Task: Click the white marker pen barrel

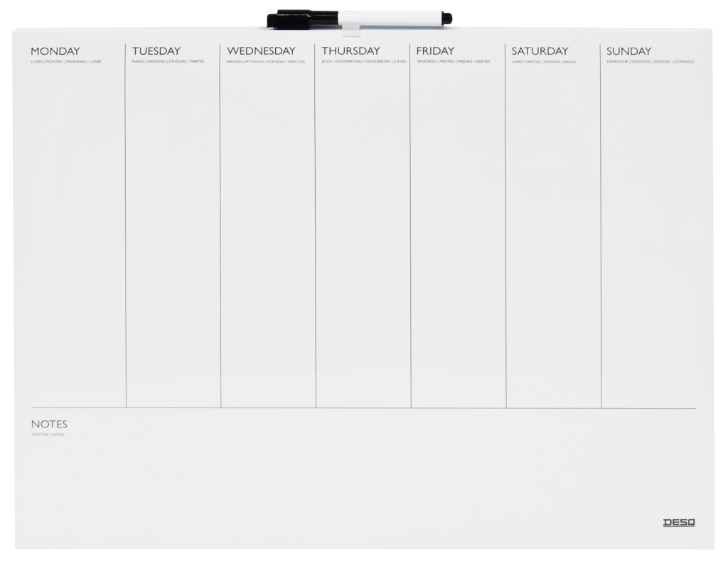Action: tap(390, 18)
